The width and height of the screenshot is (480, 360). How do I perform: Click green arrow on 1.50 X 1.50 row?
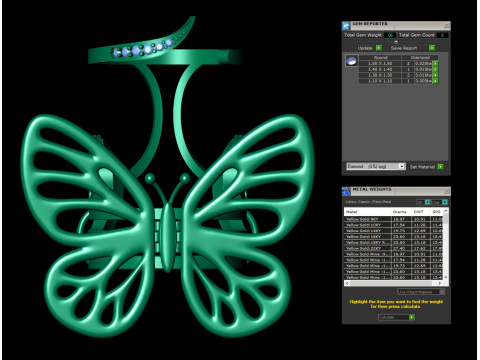point(435,63)
